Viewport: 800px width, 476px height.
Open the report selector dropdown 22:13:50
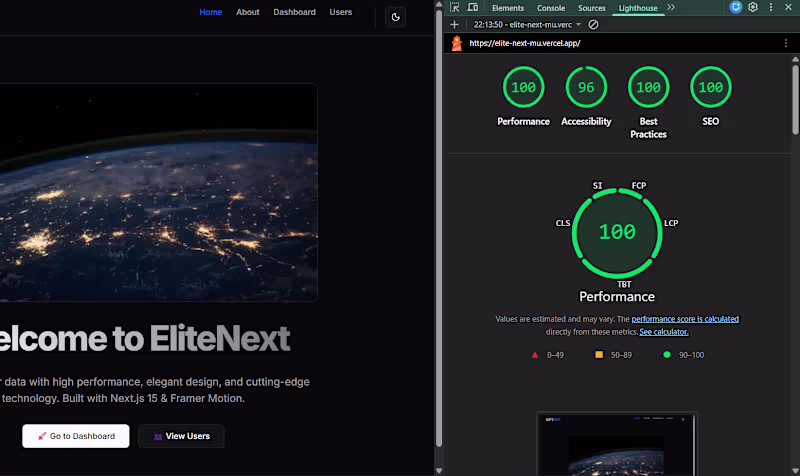point(527,24)
